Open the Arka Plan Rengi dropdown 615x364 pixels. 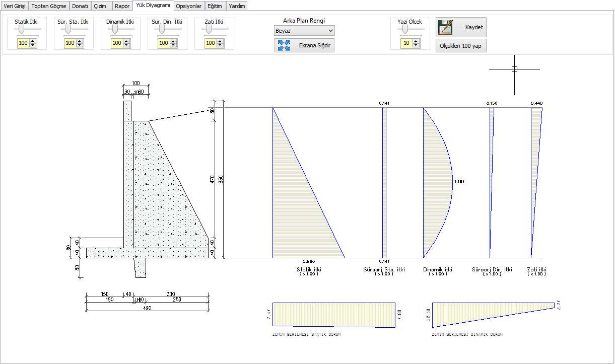tap(304, 31)
